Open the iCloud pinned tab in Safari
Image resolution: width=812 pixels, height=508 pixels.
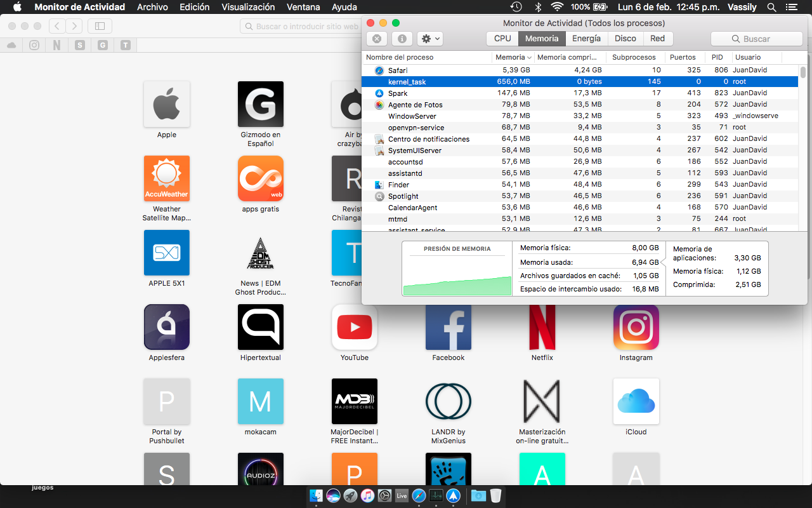(x=11, y=45)
